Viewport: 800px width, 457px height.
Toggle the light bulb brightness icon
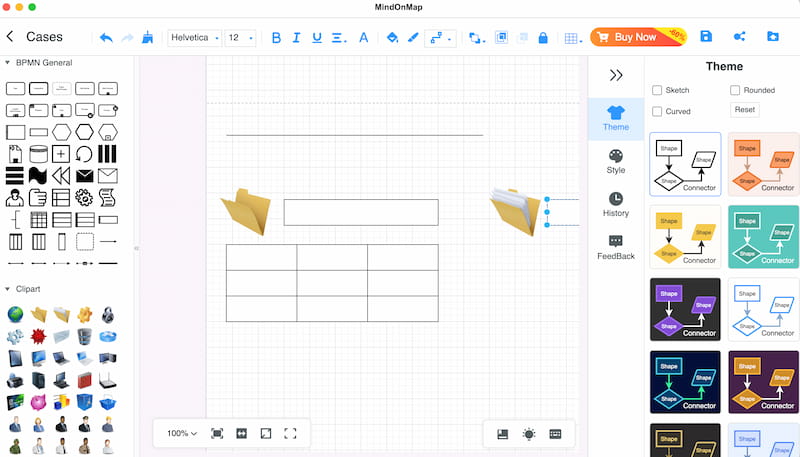529,434
